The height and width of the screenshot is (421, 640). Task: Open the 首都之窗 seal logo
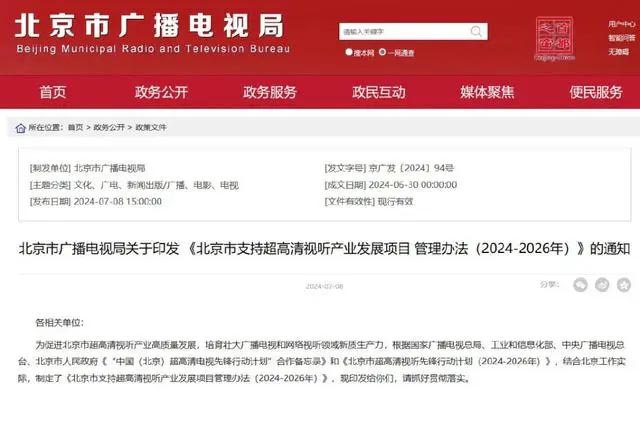pos(554,38)
